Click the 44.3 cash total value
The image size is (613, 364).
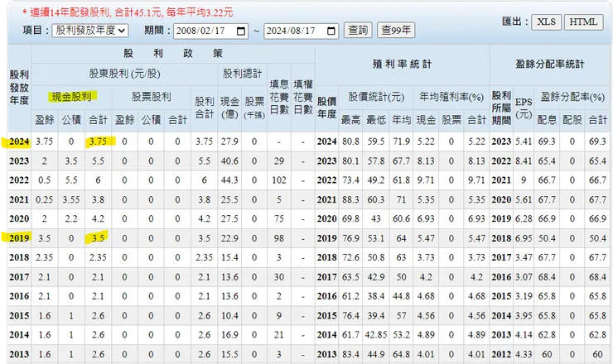[x=229, y=180]
